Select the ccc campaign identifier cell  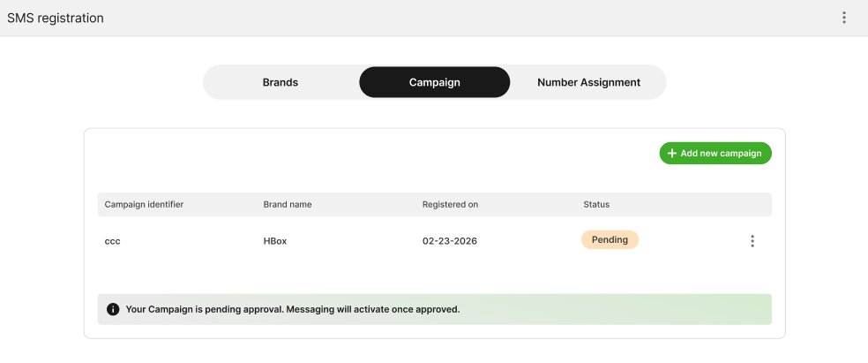click(x=113, y=241)
